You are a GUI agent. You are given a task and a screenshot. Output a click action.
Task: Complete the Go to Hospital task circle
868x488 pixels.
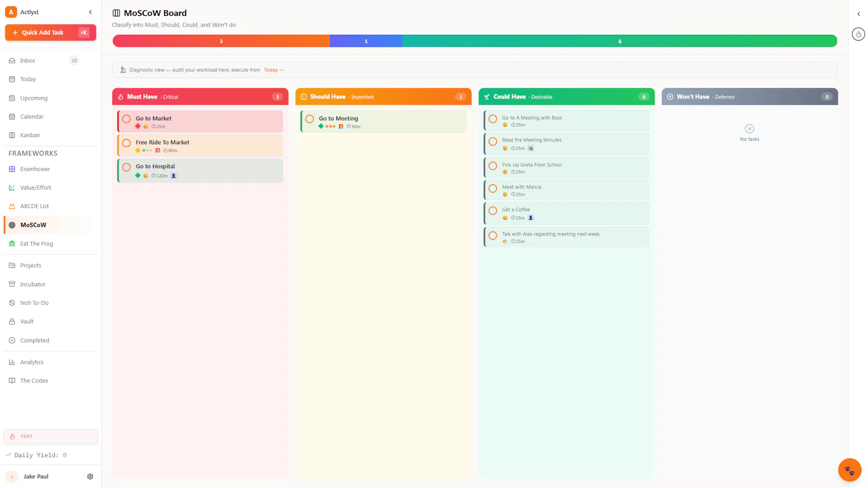pyautogui.click(x=126, y=167)
